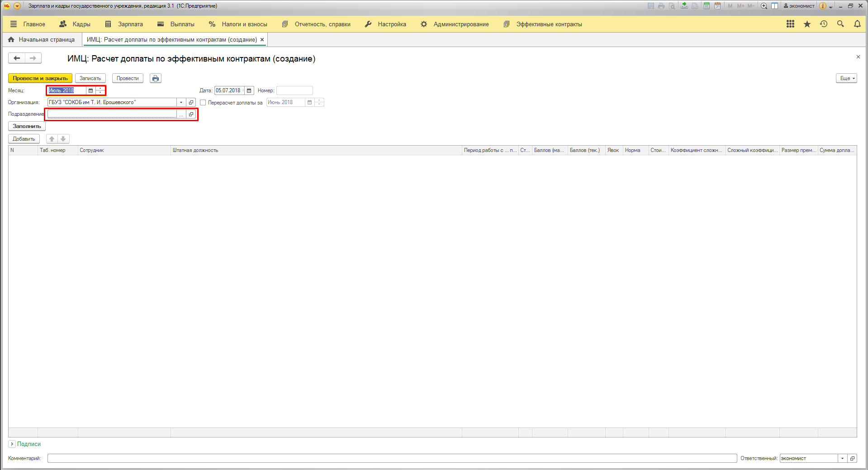Click the Месяц stepper arrows
The width and height of the screenshot is (868, 470).
[100, 90]
